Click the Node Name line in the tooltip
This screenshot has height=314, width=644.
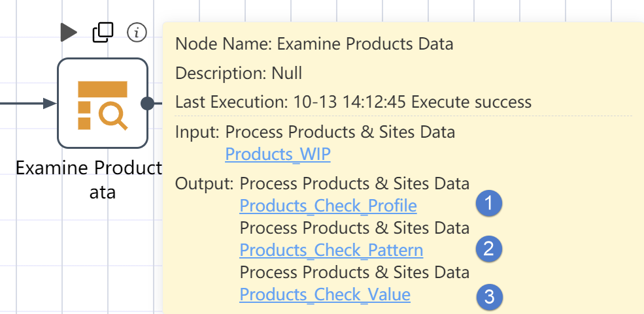point(314,44)
